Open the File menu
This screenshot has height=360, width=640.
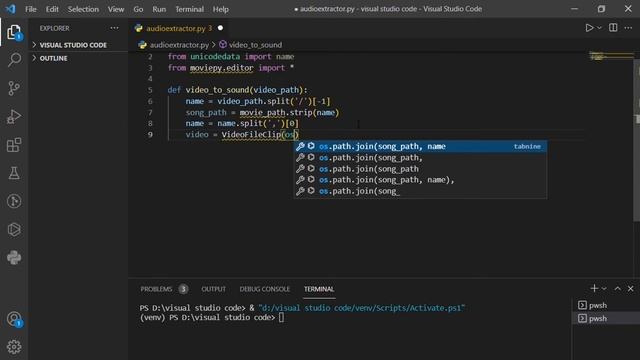(31, 9)
